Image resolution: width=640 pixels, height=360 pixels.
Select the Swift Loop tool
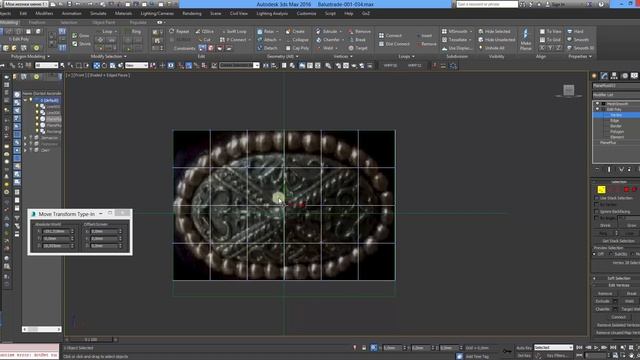(233, 31)
